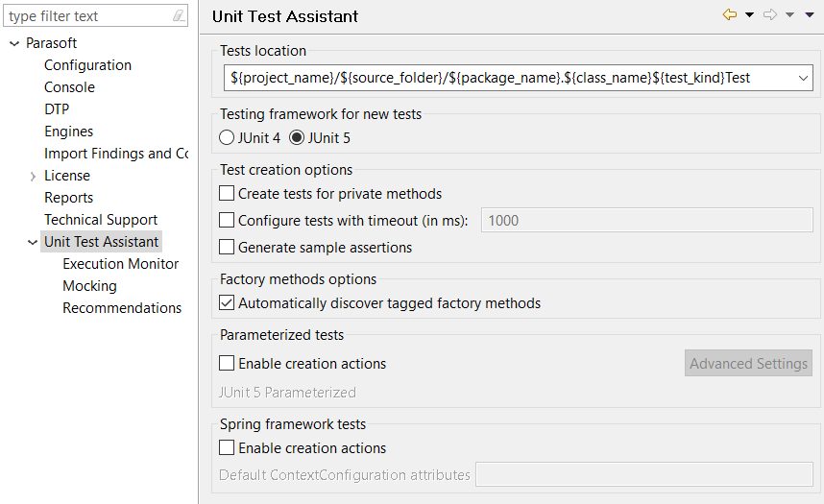Open the preferences view menu triangle
824x504 pixels.
coord(810,14)
